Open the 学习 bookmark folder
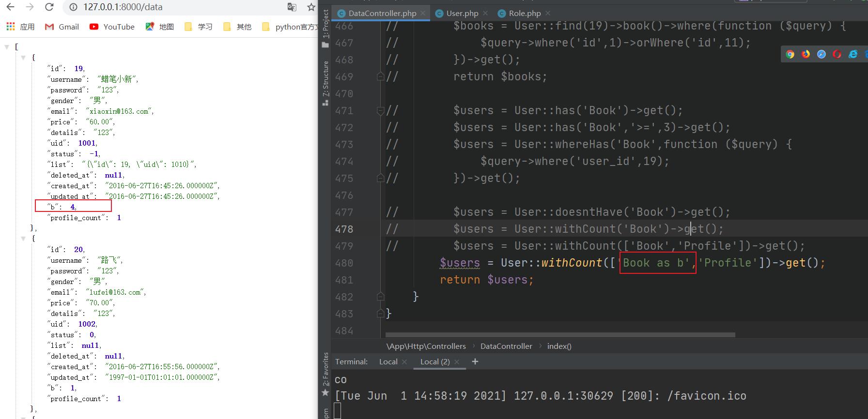Viewport: 868px width, 419px height. (198, 27)
